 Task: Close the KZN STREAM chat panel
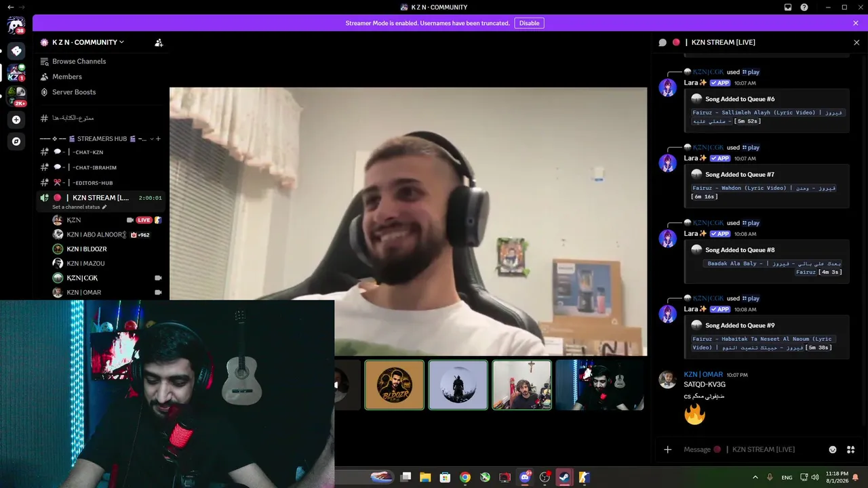(x=856, y=42)
